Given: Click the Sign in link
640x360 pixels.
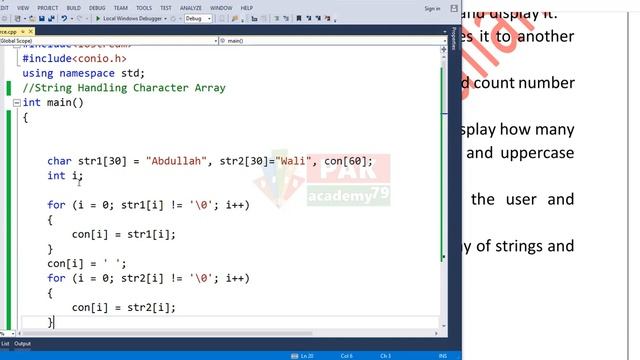Looking at the screenshot, I should click(x=432, y=8).
